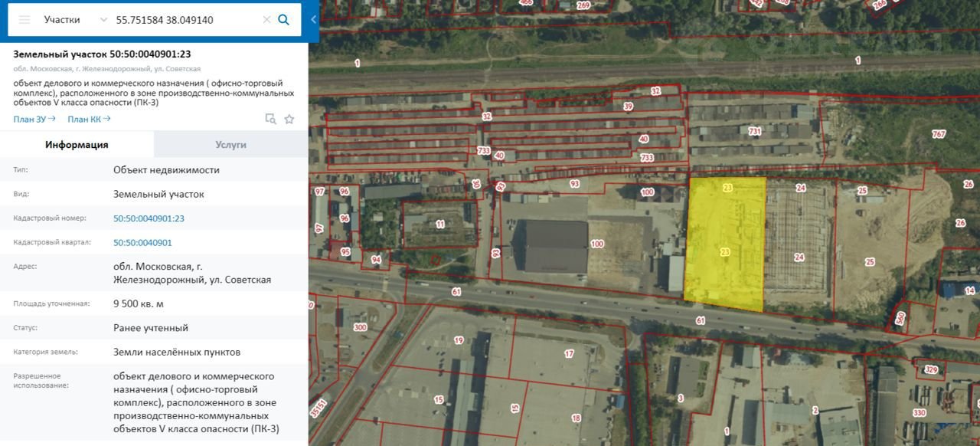Switch to the Услуги tab

230,144
